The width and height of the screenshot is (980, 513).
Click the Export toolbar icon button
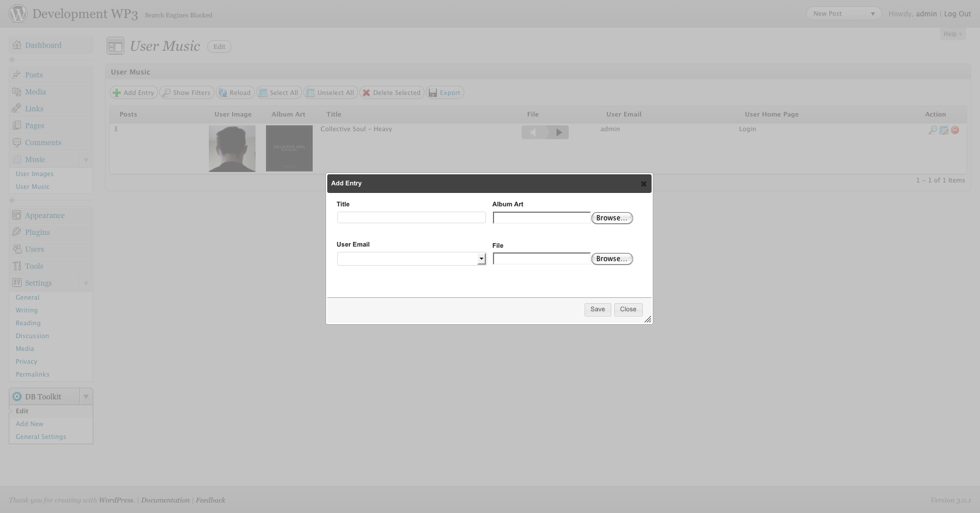445,93
